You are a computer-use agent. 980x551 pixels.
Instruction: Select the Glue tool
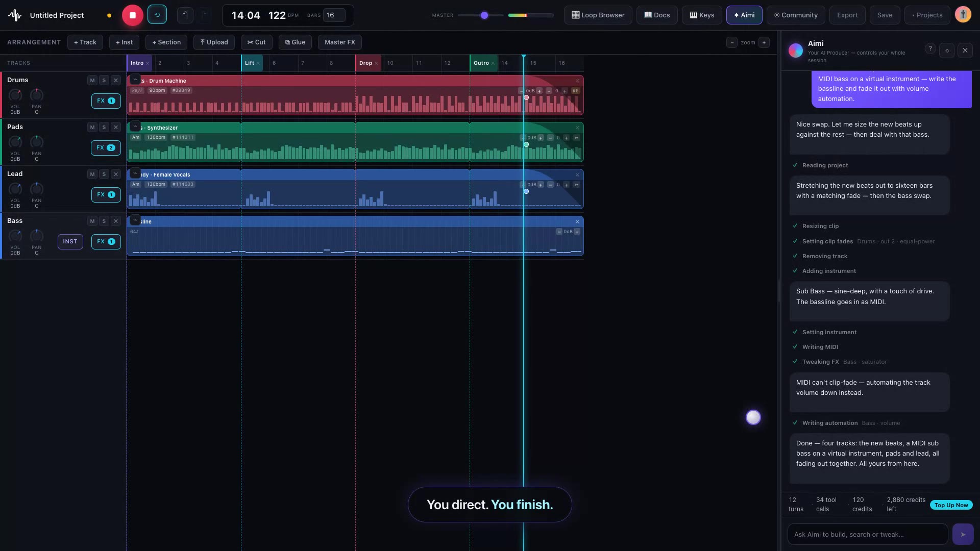(295, 42)
